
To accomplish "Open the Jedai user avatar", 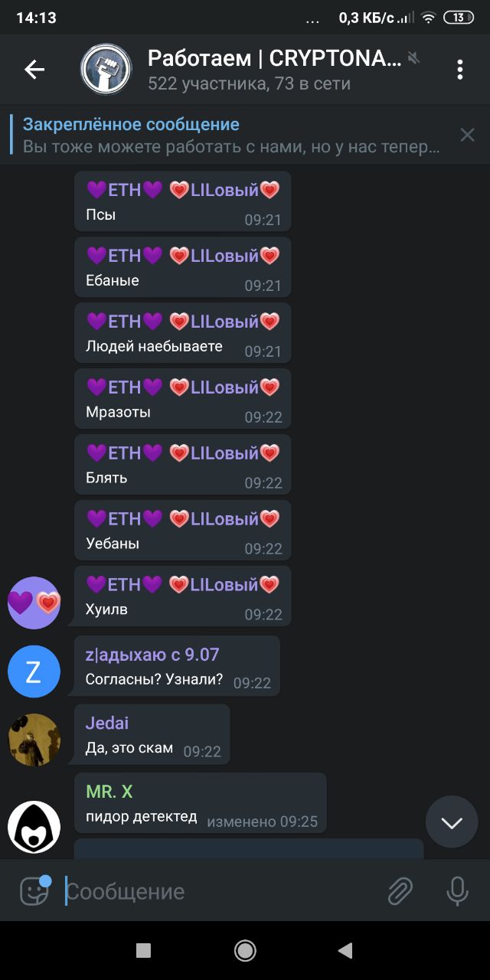I will pyautogui.click(x=34, y=740).
